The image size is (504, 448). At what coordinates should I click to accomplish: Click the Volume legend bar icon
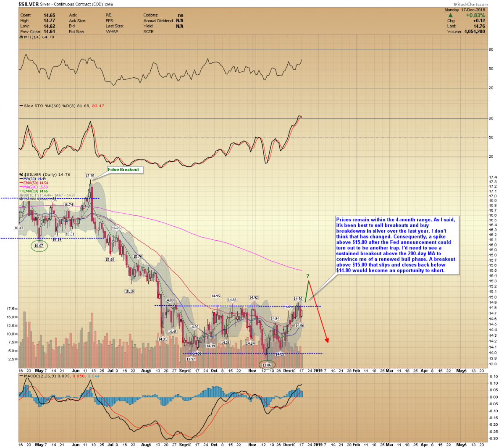tap(21, 199)
